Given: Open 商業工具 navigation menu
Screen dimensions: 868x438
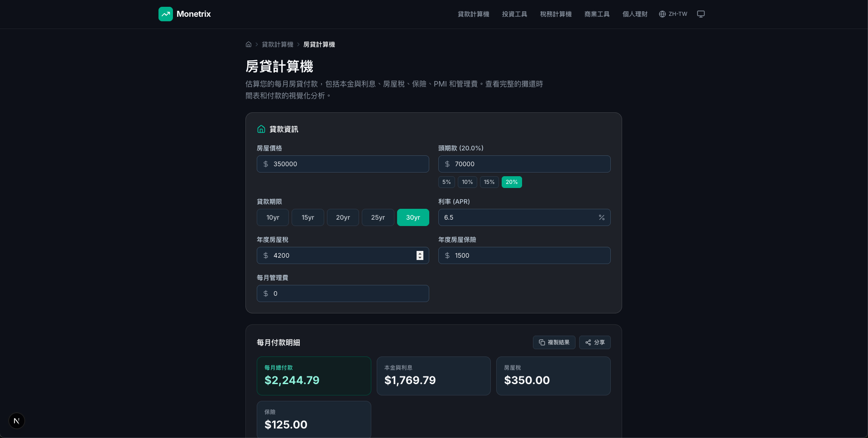Looking at the screenshot, I should (597, 14).
